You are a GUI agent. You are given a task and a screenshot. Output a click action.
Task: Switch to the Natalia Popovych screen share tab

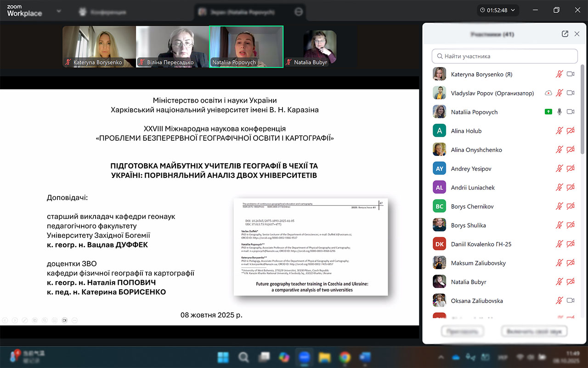[x=243, y=12]
